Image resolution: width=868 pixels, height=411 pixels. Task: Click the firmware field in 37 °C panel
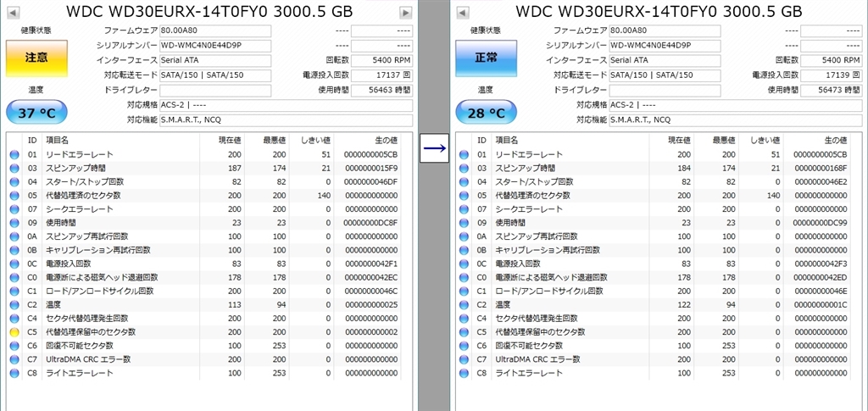215,31
